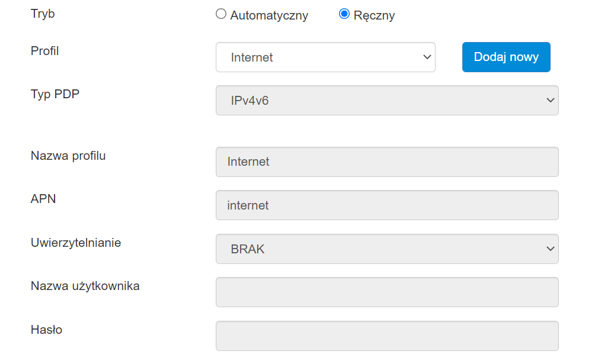598x364 pixels.
Task: Focus the APN input field
Action: (387, 205)
